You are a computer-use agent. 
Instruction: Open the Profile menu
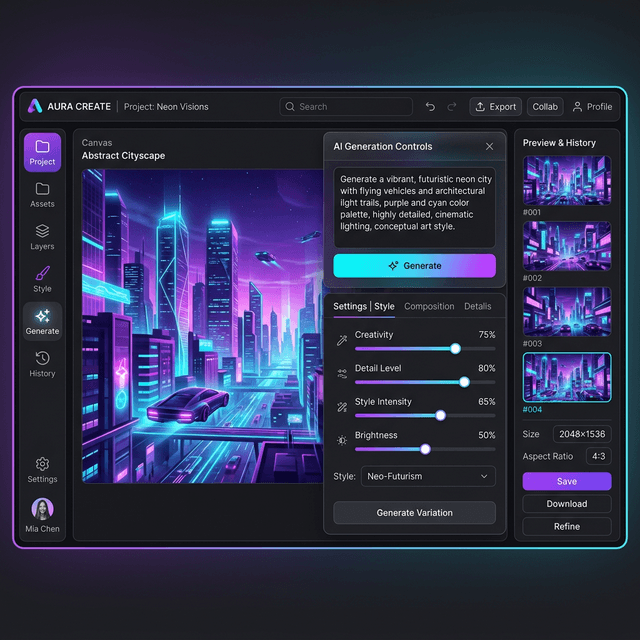click(x=592, y=107)
